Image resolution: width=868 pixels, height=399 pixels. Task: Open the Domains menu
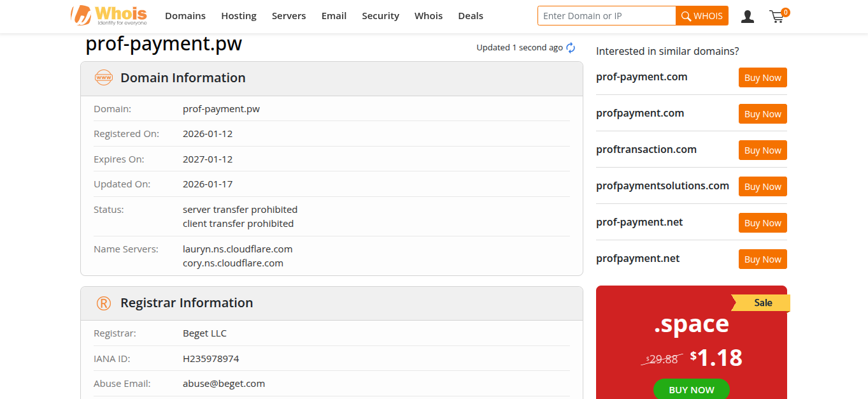click(185, 16)
